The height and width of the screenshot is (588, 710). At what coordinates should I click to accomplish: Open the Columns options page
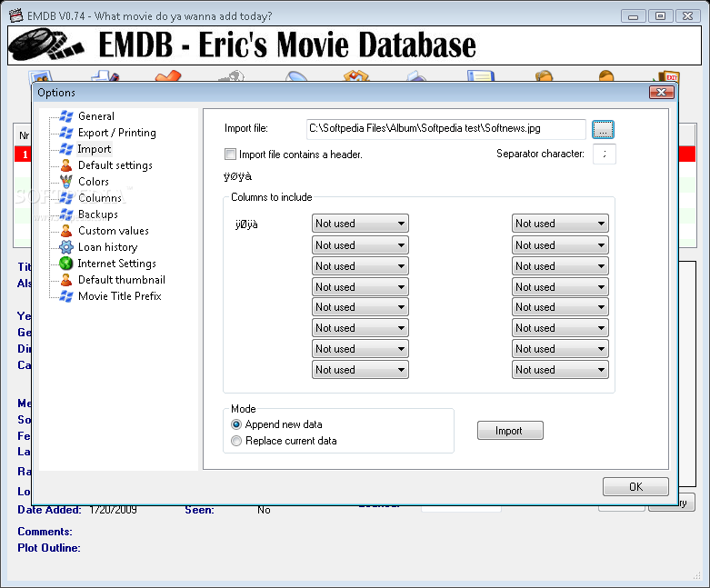pyautogui.click(x=100, y=198)
